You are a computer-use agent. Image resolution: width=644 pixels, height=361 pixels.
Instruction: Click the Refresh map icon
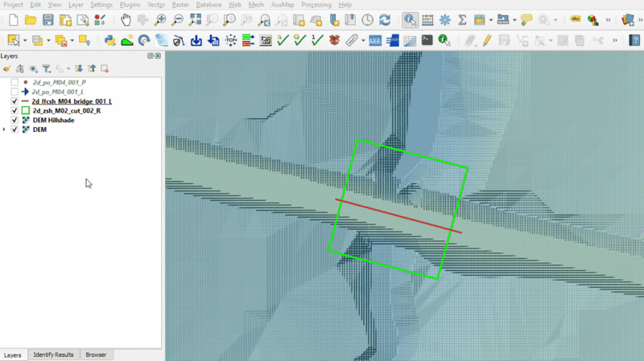(385, 19)
